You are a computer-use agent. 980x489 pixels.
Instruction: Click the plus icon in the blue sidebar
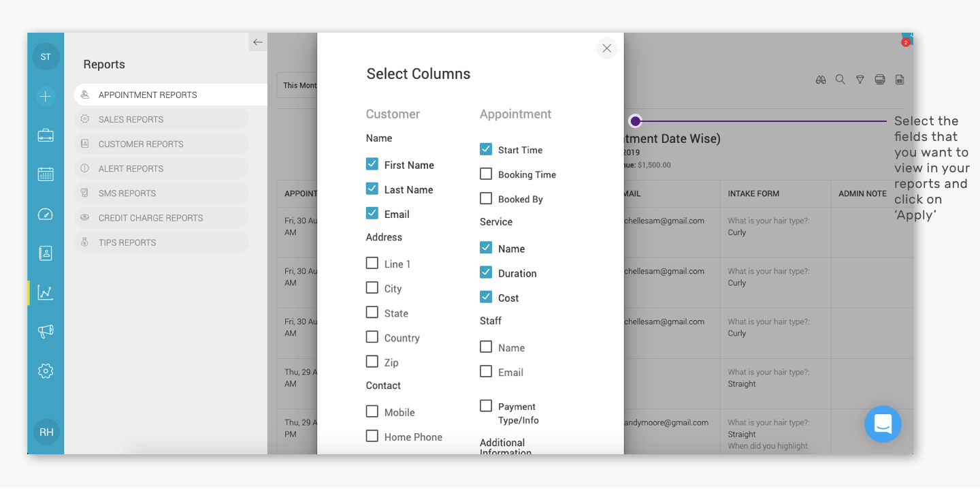pyautogui.click(x=46, y=96)
